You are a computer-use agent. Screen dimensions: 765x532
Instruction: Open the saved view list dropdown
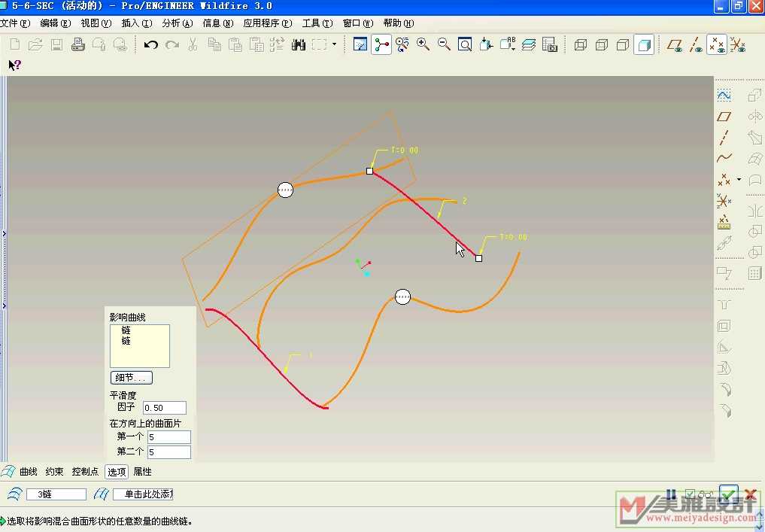tap(508, 45)
